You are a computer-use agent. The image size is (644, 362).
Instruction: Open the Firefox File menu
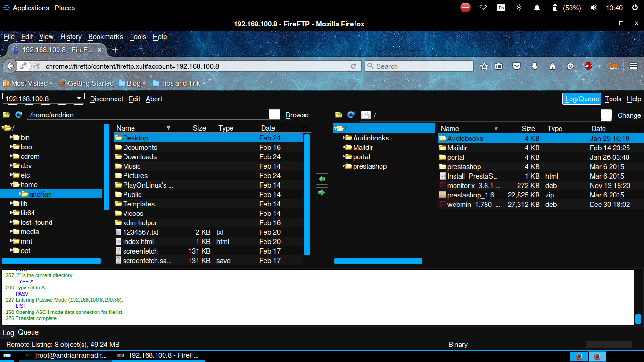(9, 37)
